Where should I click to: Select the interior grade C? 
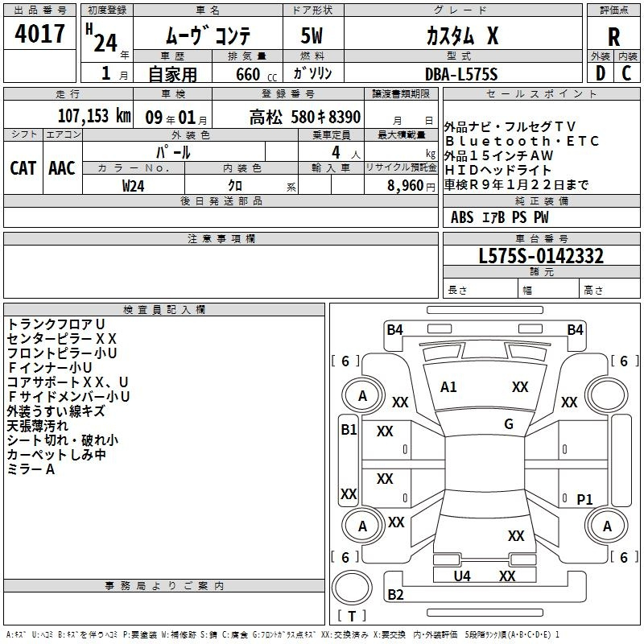pos(626,73)
